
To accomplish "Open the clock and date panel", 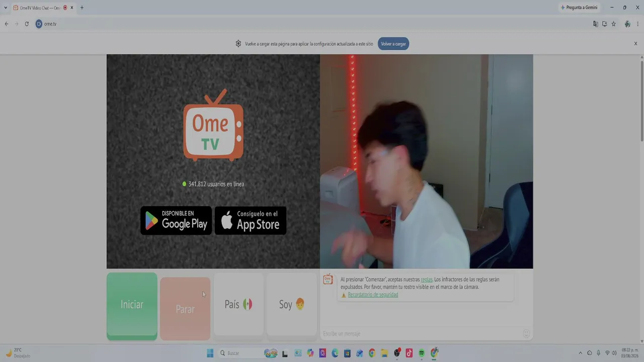I will pyautogui.click(x=630, y=353).
